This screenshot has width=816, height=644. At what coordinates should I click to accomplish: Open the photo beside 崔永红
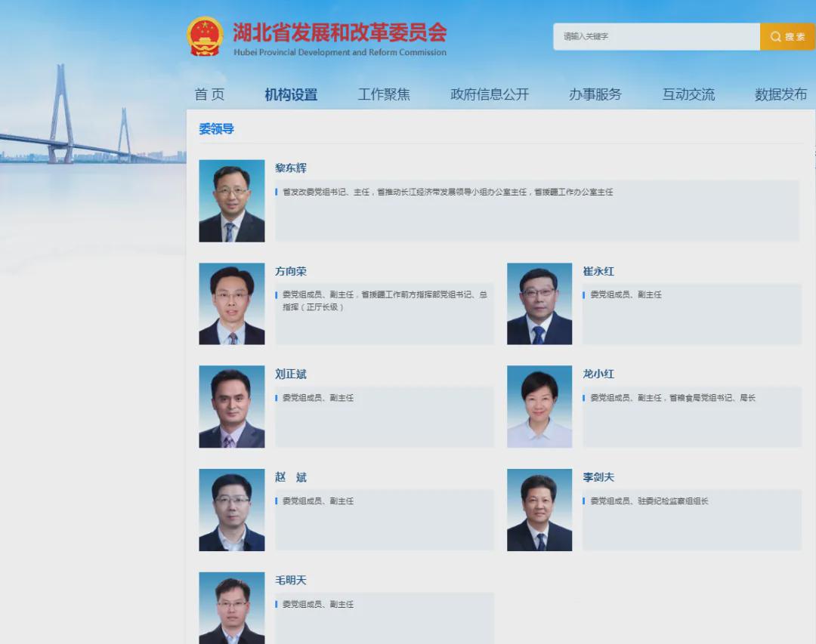pos(539,304)
